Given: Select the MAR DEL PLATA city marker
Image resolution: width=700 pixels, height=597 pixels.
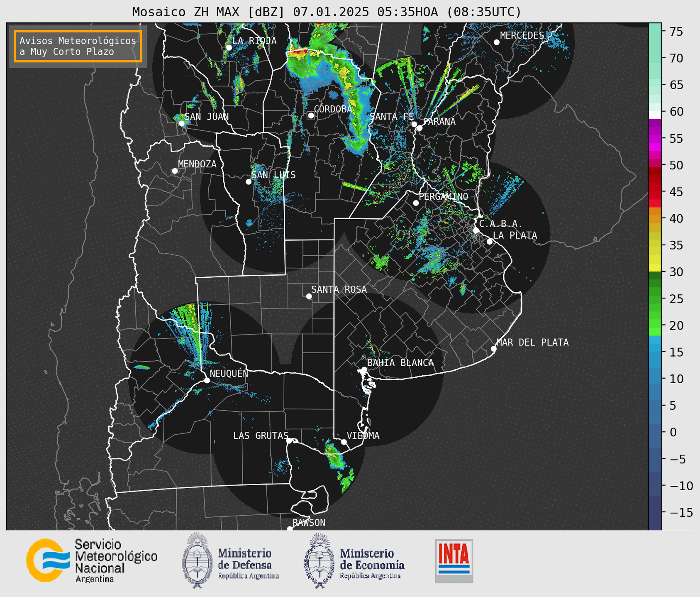Looking at the screenshot, I should (x=493, y=349).
